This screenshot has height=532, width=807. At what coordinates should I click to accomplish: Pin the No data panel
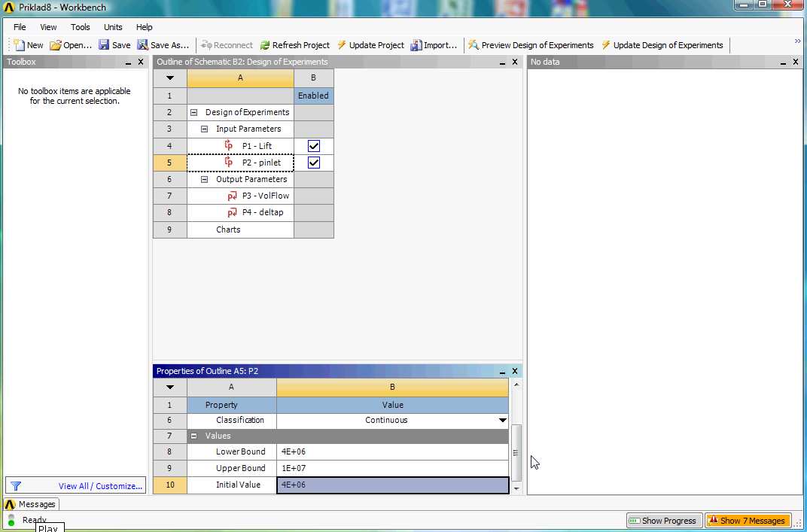point(784,62)
